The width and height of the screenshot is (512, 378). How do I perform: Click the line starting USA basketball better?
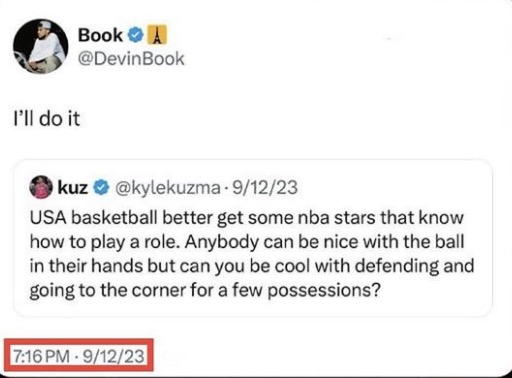(247, 218)
